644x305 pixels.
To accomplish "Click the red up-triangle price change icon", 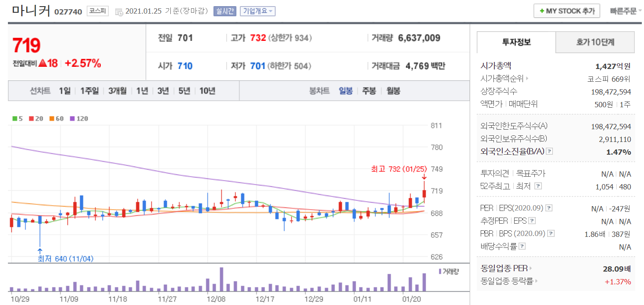I will pyautogui.click(x=43, y=63).
